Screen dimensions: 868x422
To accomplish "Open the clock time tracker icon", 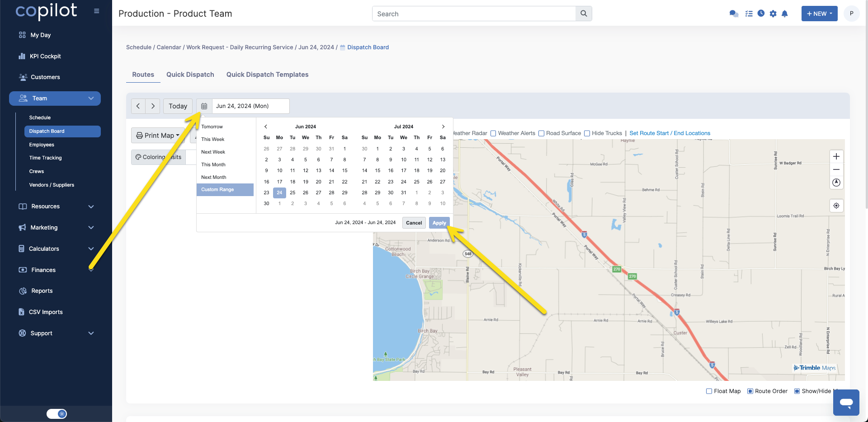I will coord(761,14).
